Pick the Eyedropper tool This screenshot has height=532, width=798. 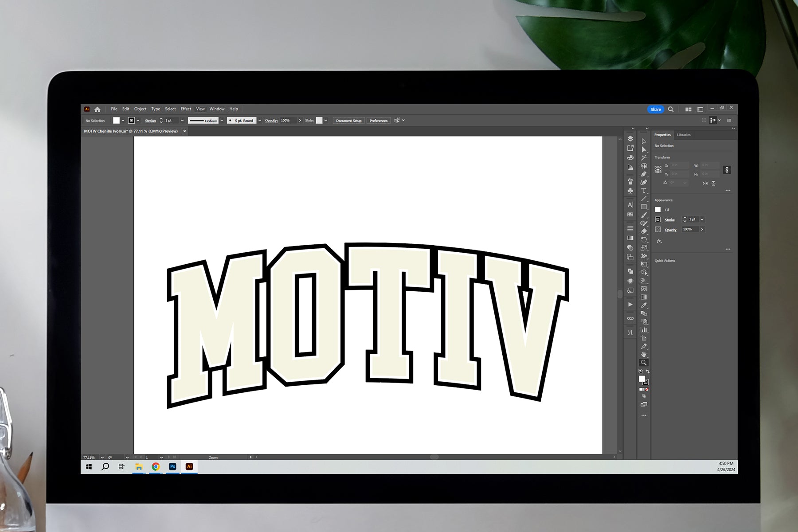click(644, 305)
